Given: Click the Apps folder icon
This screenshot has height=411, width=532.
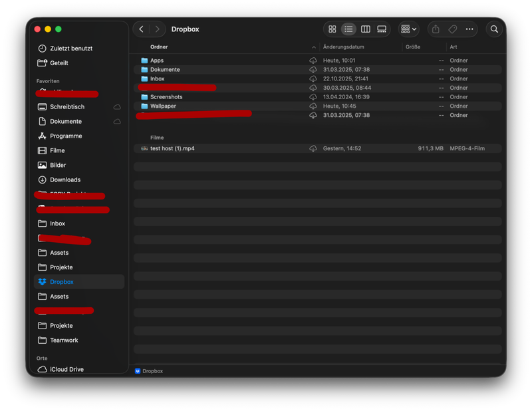Looking at the screenshot, I should click(x=144, y=61).
